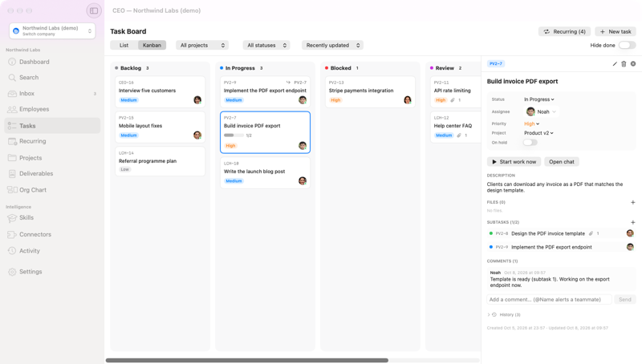This screenshot has width=642, height=364.
Task: Click the Dashboard icon in sidebar
Action: [12, 62]
